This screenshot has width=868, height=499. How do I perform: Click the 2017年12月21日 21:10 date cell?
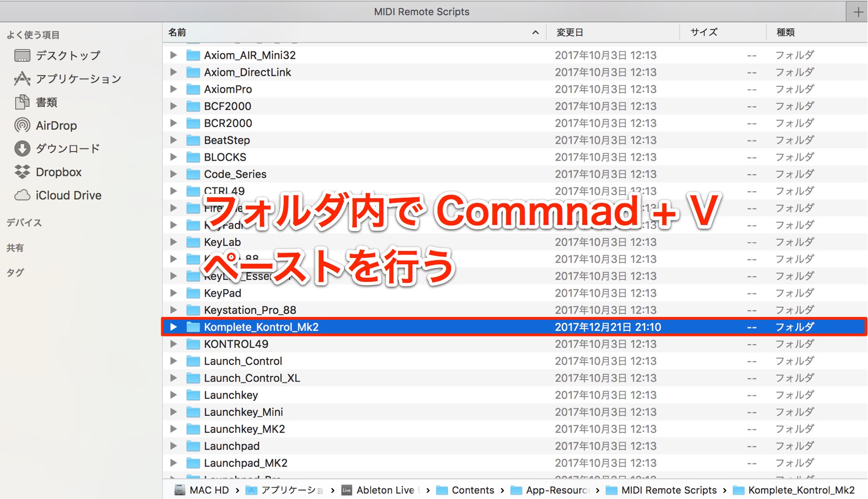coord(608,327)
